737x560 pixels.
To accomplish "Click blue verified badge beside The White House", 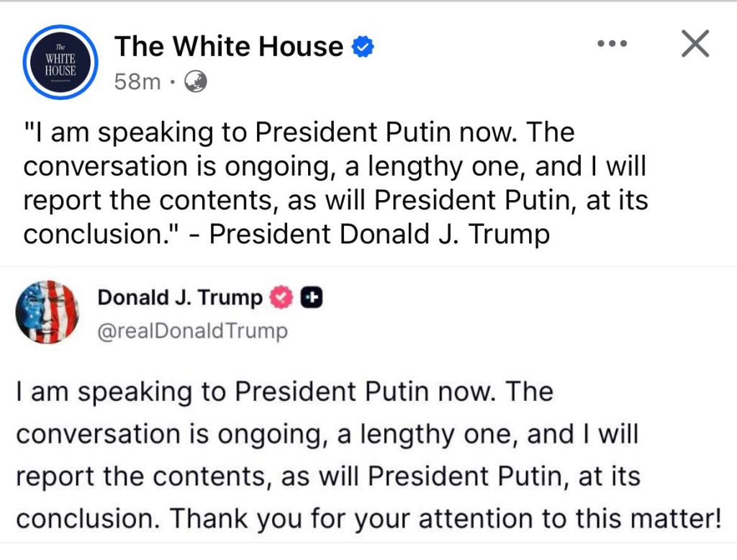I will point(362,48).
